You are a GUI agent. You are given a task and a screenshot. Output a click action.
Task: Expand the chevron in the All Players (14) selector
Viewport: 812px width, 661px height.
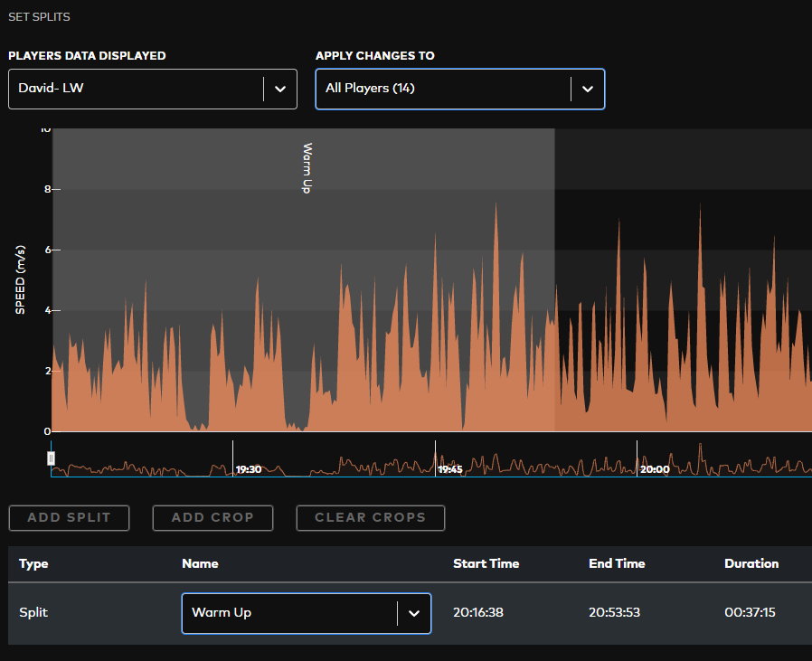tap(587, 90)
